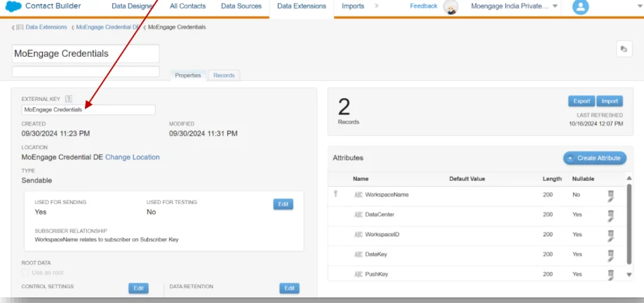Delete the DataKey attribute via trash icon
The image size is (644, 303).
(611, 253)
